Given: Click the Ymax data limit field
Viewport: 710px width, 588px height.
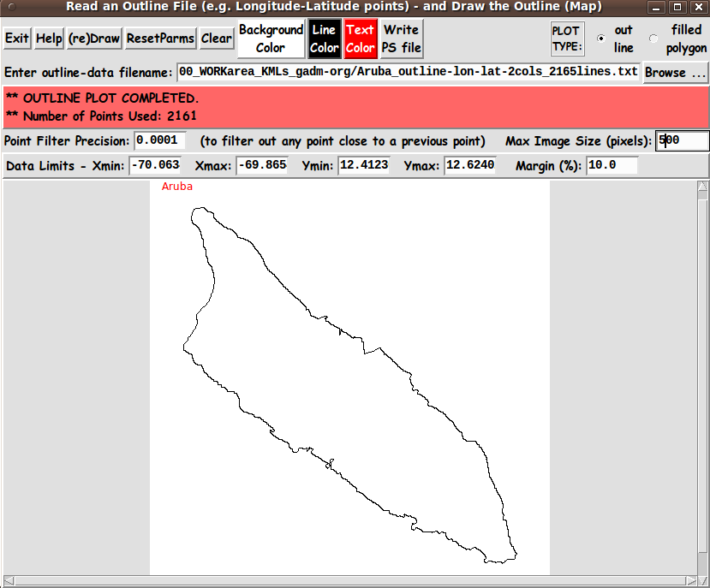Looking at the screenshot, I should click(470, 165).
